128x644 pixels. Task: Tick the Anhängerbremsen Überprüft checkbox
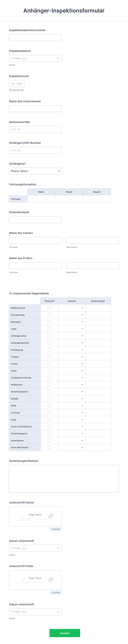49,343
